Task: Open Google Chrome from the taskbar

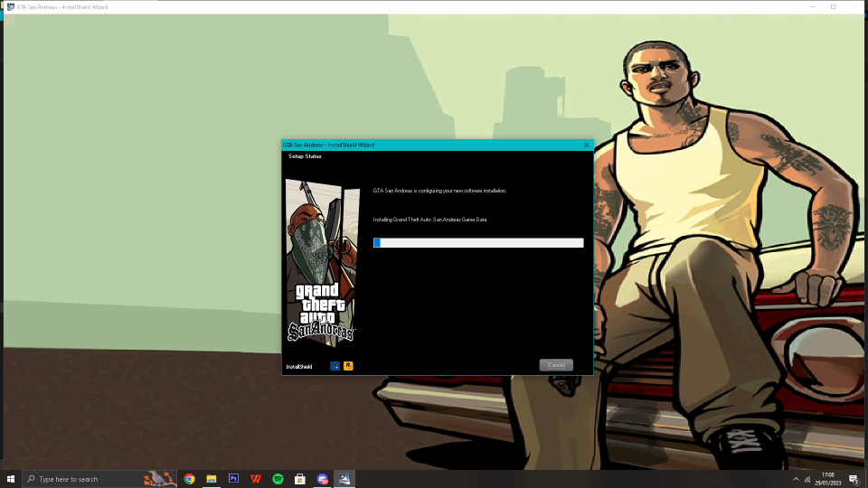Action: pos(189,479)
